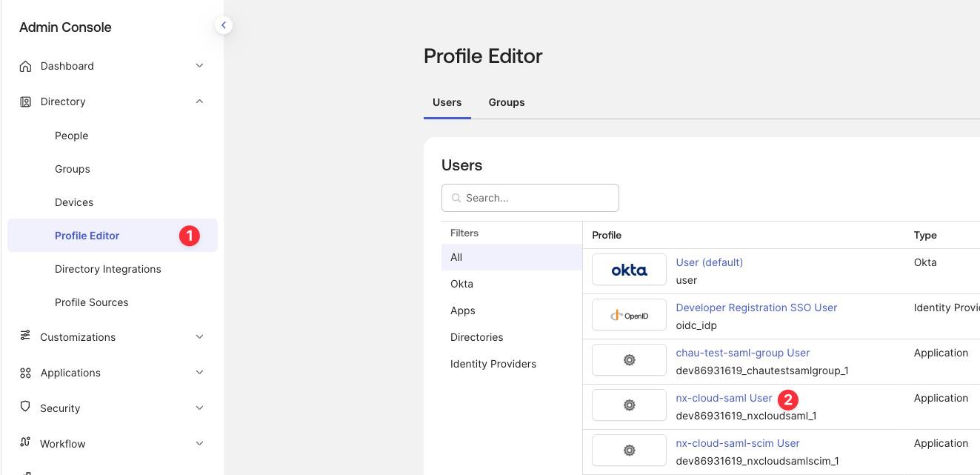
Task: Click the Customizations sliders icon
Action: pos(25,337)
